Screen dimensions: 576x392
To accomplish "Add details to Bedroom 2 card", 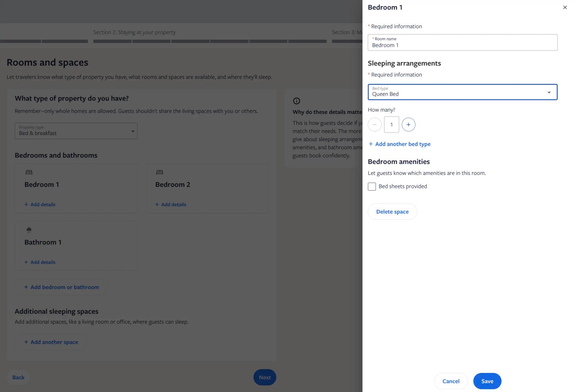I will tap(170, 204).
